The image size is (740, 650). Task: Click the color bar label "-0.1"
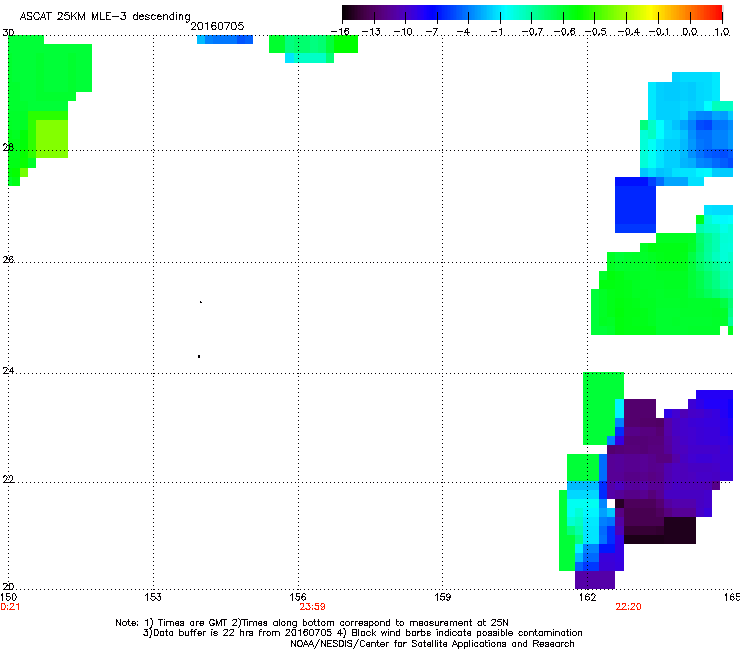click(660, 32)
